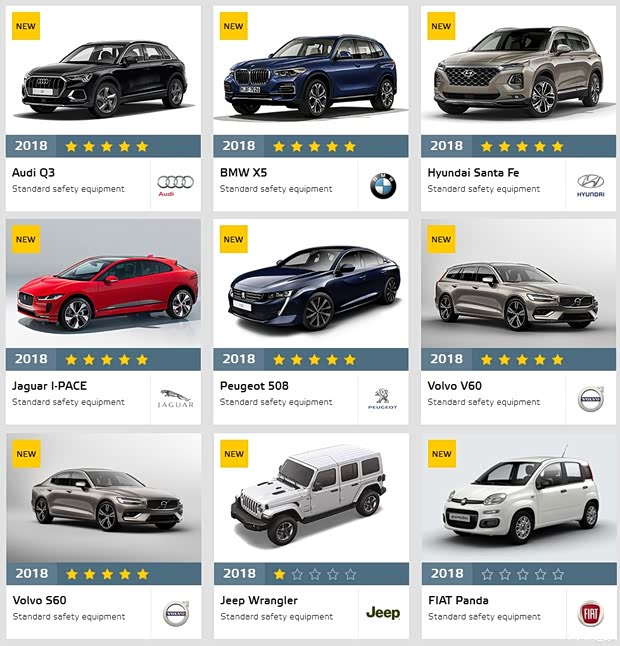Select the red Jaguar I-PACE car photo
Image resolution: width=620 pixels, height=646 pixels.
[x=108, y=293]
